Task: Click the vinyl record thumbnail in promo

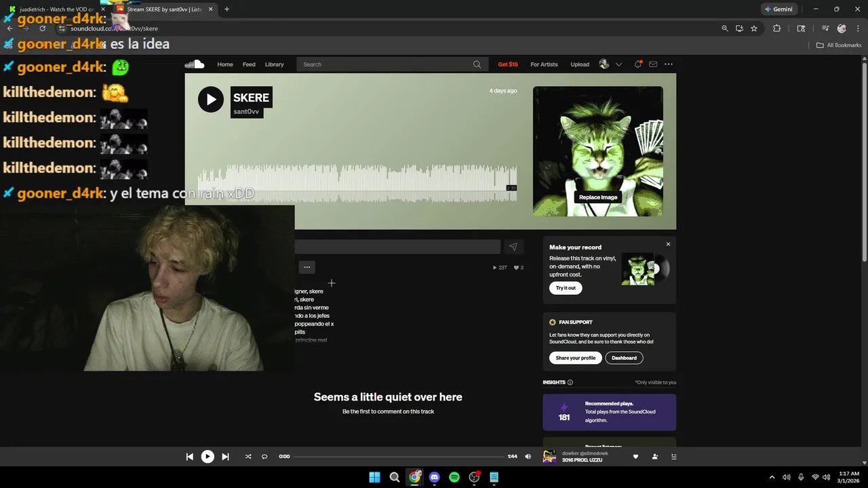Action: tap(645, 269)
